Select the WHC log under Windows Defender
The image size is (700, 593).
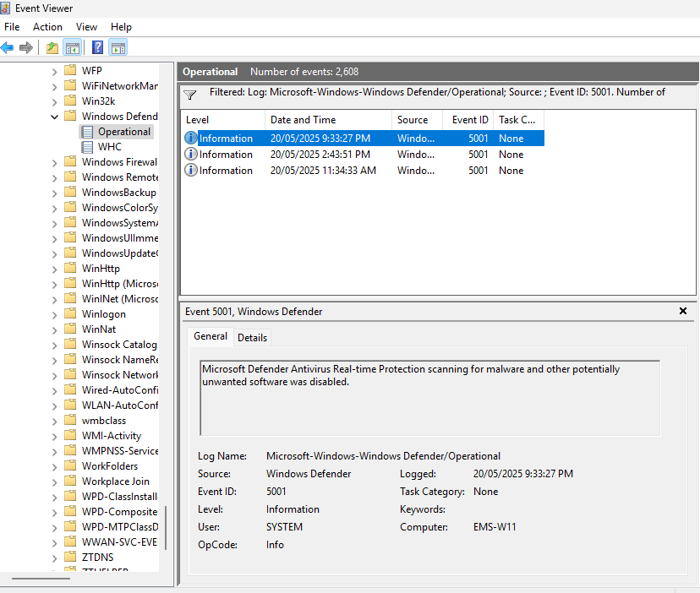click(109, 147)
